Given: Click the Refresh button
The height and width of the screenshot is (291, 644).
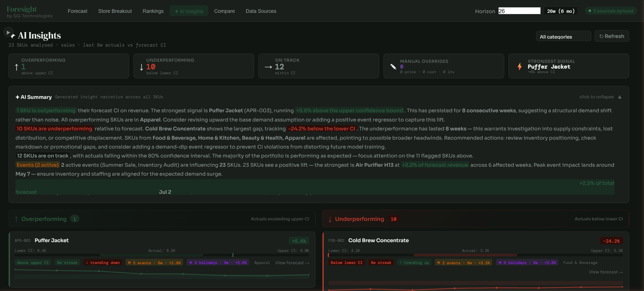Looking at the screenshot, I should [x=612, y=36].
